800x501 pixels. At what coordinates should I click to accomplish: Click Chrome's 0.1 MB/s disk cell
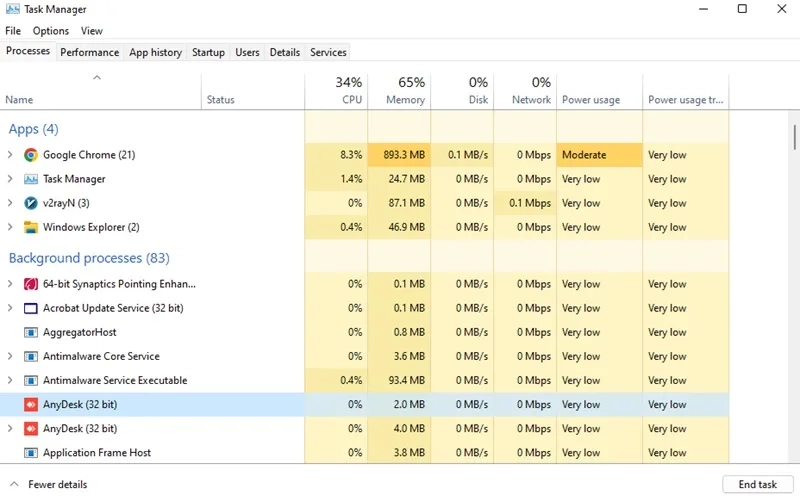tap(462, 155)
